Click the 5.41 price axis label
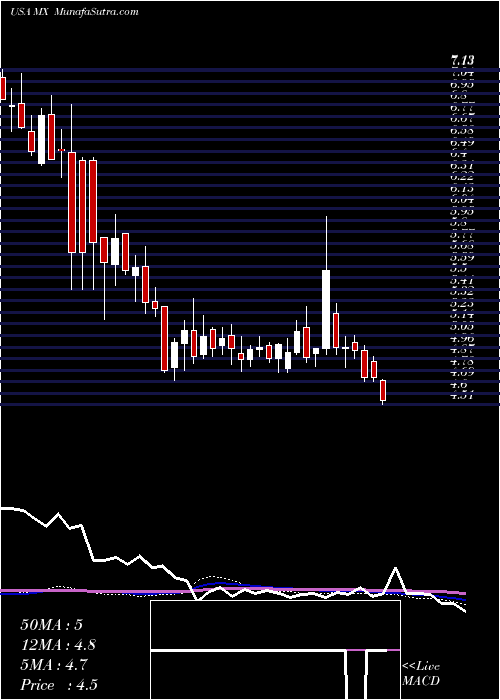The width and height of the screenshot is (500, 700). (x=462, y=282)
